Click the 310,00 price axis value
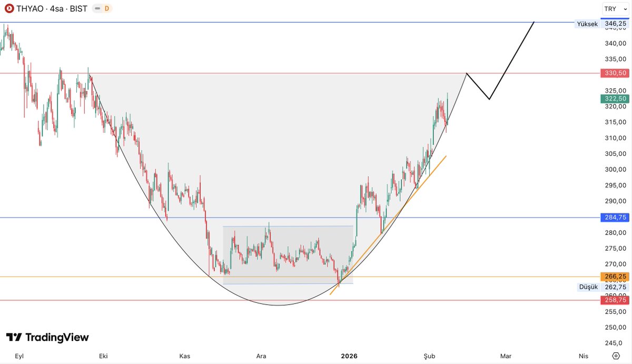This screenshot has width=632, height=364. pyautogui.click(x=615, y=138)
